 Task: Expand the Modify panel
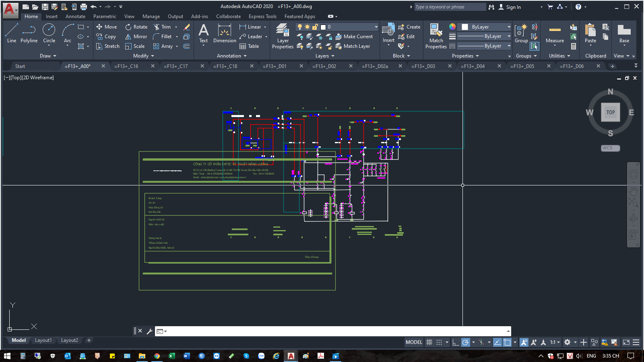[144, 56]
